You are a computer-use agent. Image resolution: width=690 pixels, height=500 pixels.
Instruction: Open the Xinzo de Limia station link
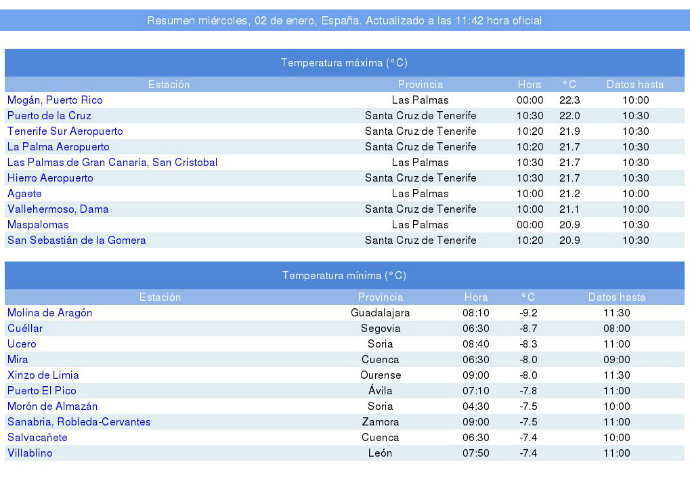[x=43, y=375]
